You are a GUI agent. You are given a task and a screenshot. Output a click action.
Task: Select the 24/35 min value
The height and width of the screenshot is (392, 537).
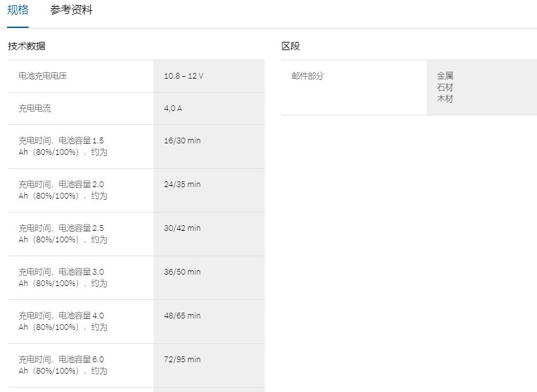coord(182,184)
